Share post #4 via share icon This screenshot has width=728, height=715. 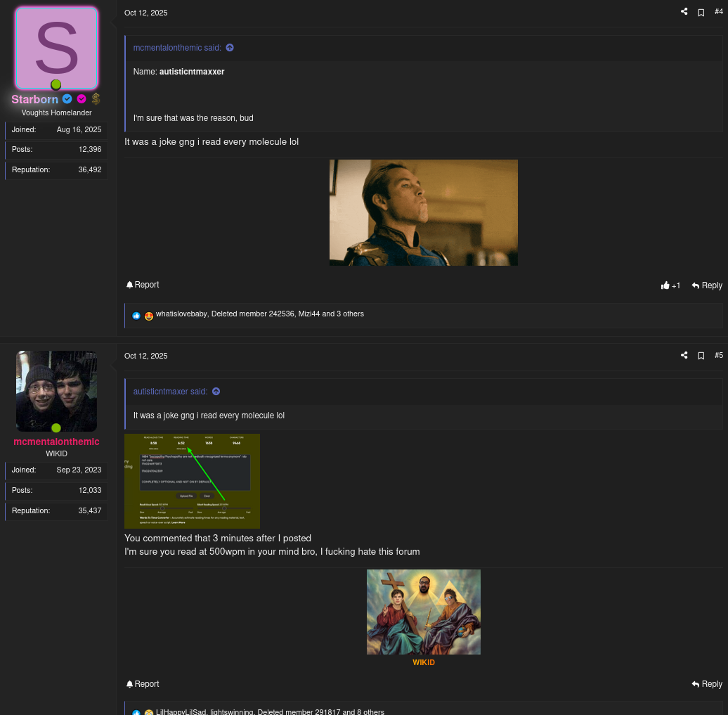684,12
